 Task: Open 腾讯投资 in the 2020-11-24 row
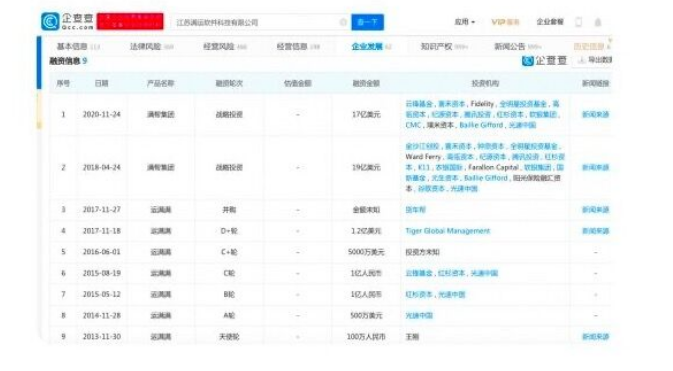(x=477, y=115)
